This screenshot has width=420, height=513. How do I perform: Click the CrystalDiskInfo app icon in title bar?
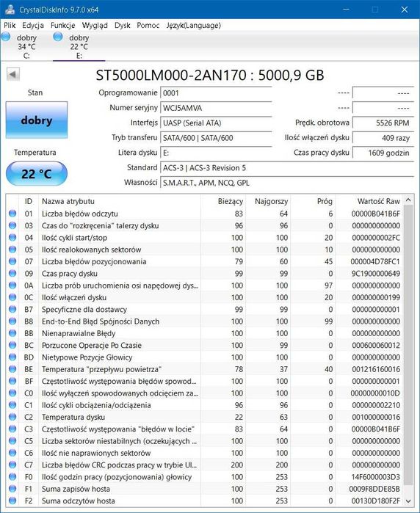[10, 10]
